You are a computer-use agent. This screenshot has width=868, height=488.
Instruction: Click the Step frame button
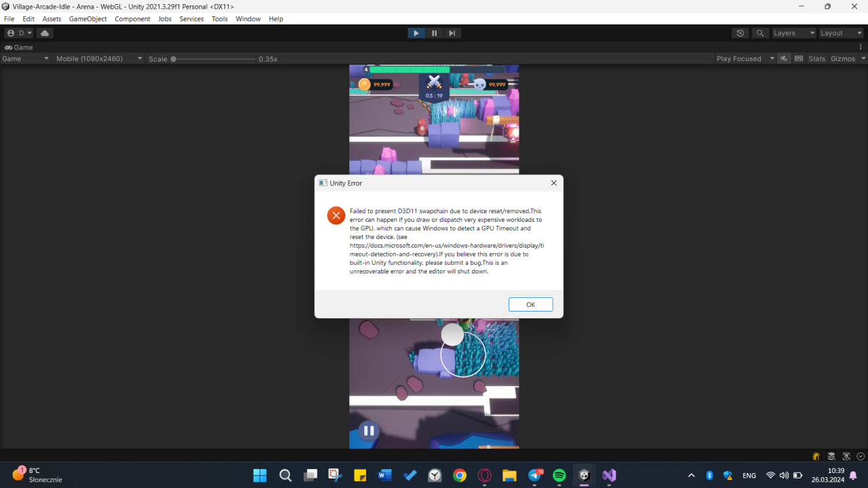452,33
